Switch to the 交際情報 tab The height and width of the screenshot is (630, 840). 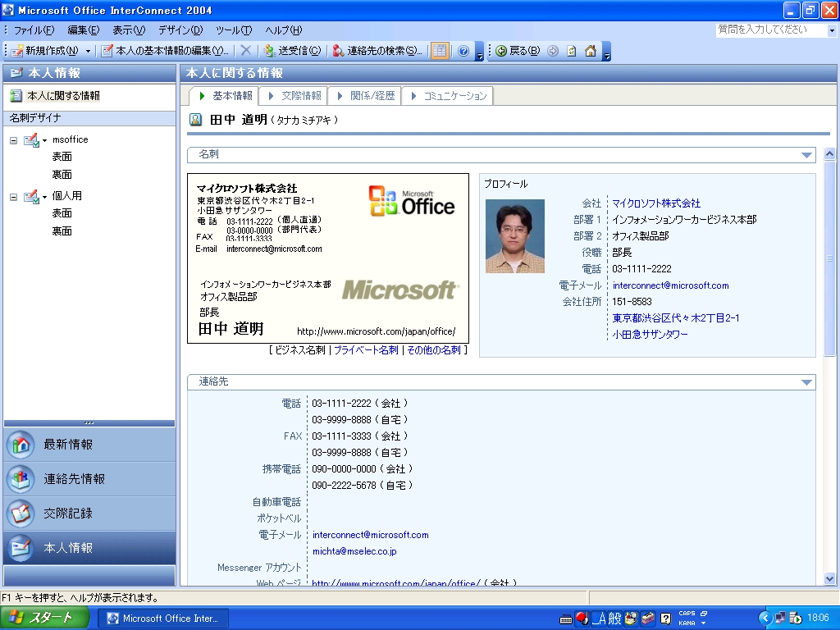tap(294, 96)
